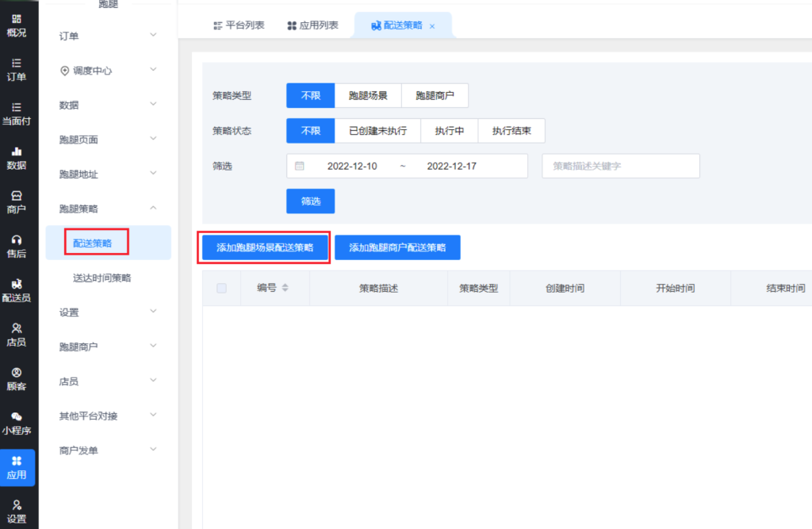Click the 添加跑腿商户配送策略 button
The image size is (812, 529).
[397, 247]
